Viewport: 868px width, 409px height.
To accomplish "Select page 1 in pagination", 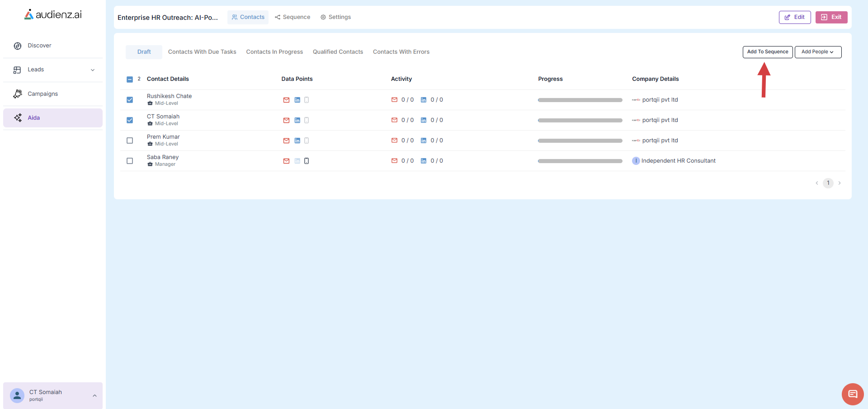I will click(x=828, y=183).
